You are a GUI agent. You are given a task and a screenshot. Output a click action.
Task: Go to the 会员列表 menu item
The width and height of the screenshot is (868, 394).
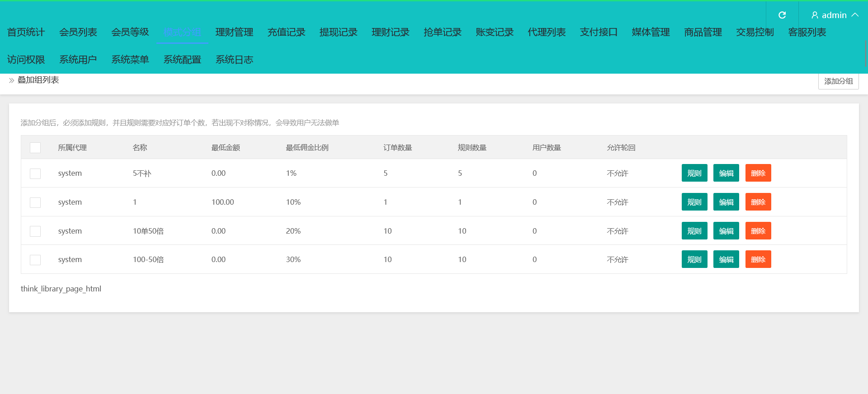click(x=78, y=32)
